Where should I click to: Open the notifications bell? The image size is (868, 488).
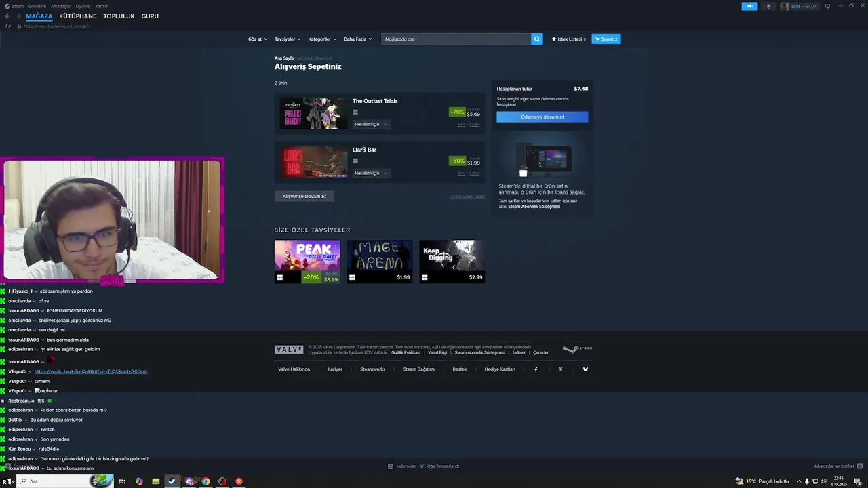(x=768, y=6)
